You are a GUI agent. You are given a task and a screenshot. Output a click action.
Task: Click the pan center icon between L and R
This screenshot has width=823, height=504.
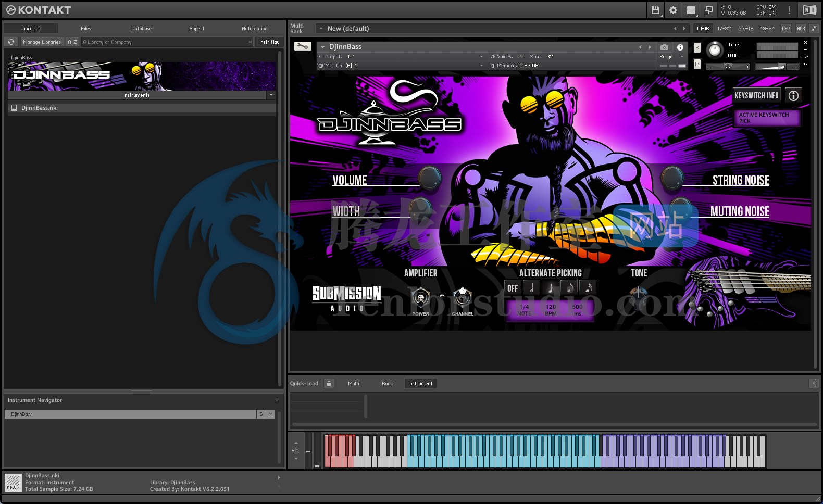(x=728, y=66)
